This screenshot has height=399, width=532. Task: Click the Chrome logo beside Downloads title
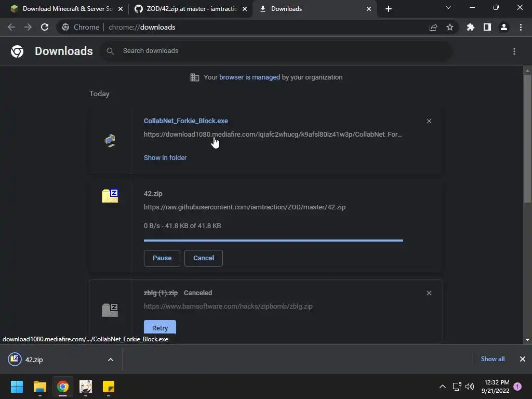(17, 51)
